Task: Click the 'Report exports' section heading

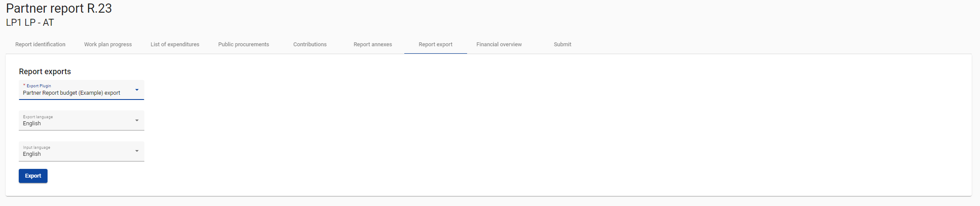Action: [x=45, y=72]
